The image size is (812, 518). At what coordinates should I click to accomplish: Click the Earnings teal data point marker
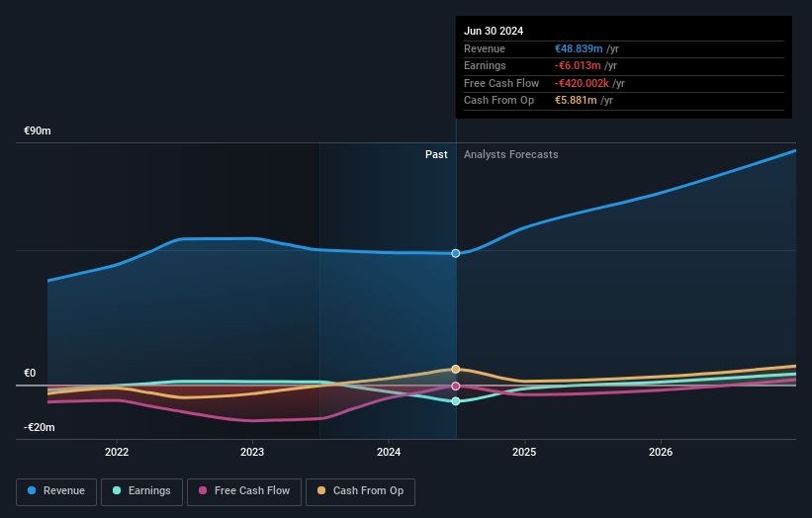tap(456, 401)
